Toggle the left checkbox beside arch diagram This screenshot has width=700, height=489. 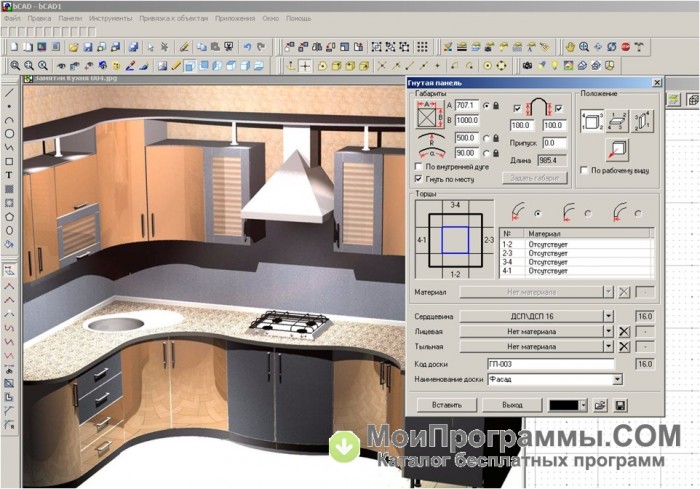[x=517, y=108]
